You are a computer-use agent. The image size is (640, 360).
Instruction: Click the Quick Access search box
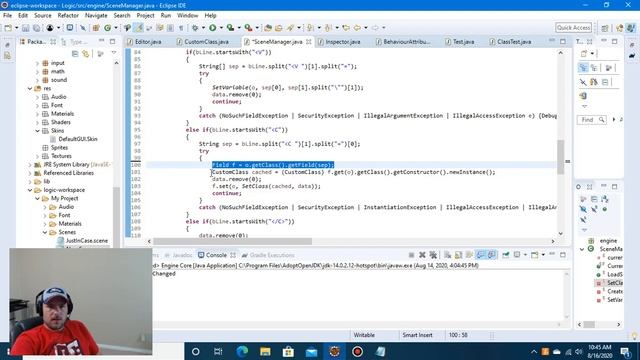(573, 27)
